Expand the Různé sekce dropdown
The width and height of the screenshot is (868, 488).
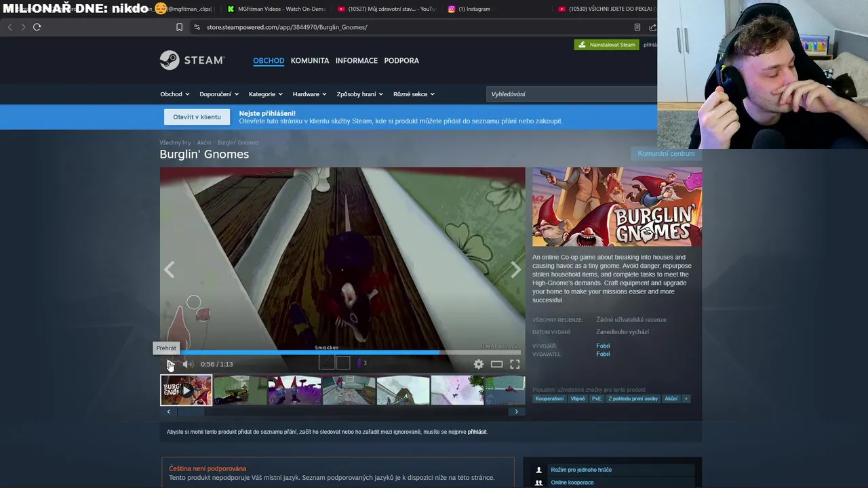pyautogui.click(x=414, y=94)
